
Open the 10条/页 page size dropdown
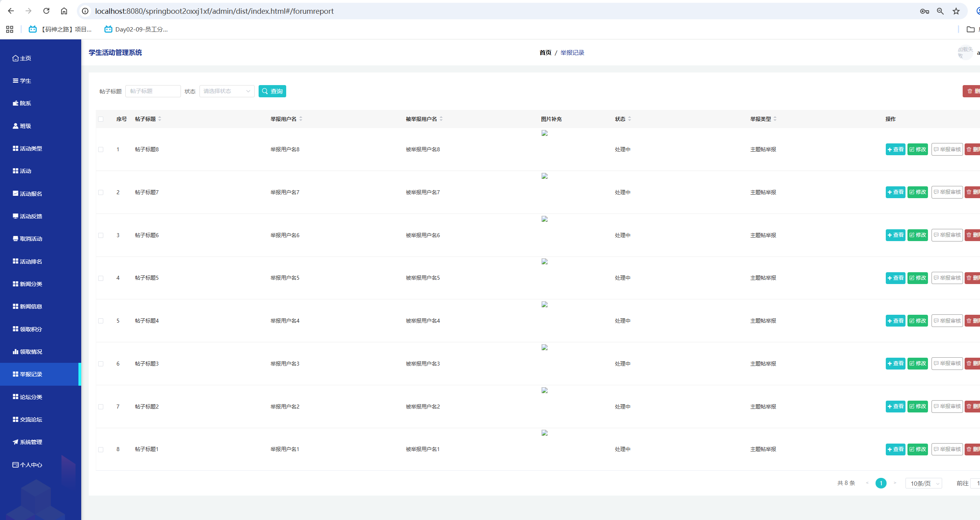point(923,483)
